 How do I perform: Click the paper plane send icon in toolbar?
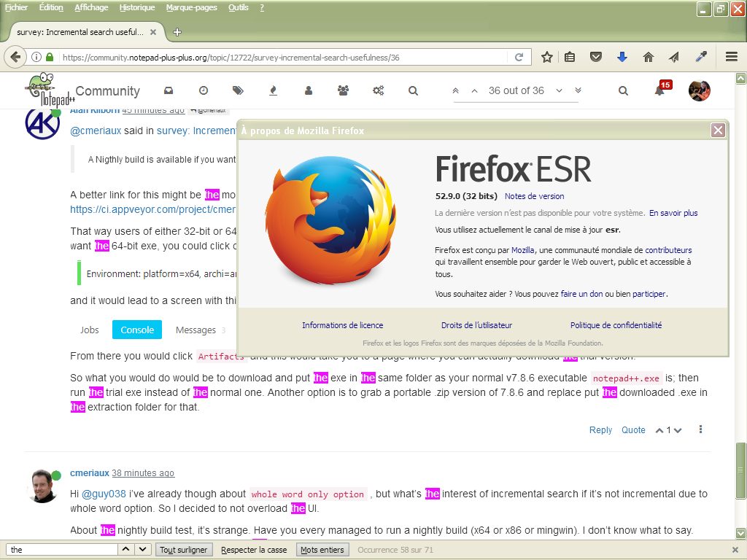[674, 57]
